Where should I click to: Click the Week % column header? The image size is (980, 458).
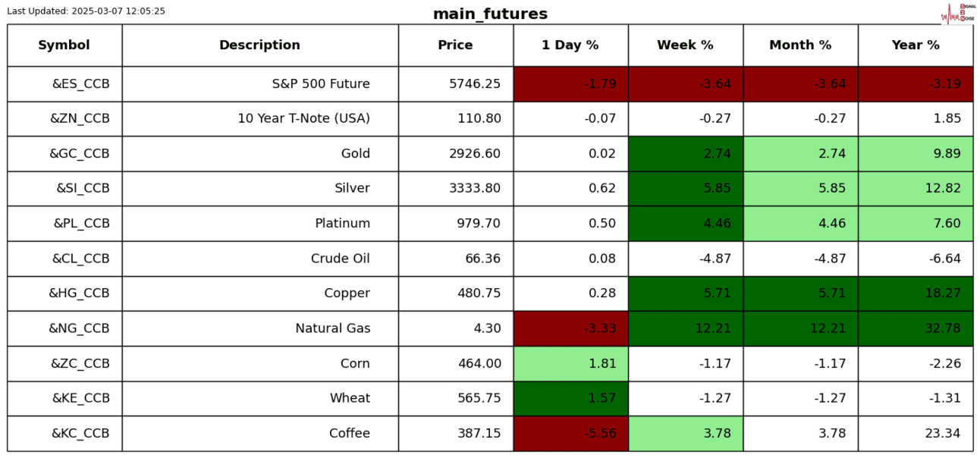pyautogui.click(x=685, y=45)
